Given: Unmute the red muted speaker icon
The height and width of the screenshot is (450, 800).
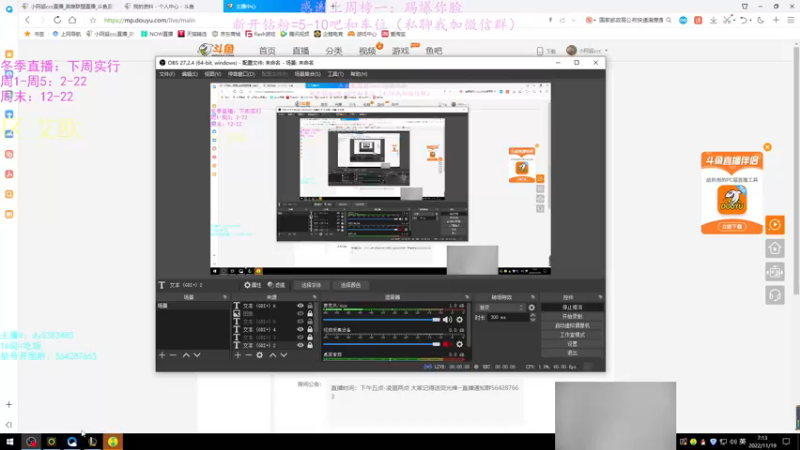Looking at the screenshot, I should (x=447, y=344).
